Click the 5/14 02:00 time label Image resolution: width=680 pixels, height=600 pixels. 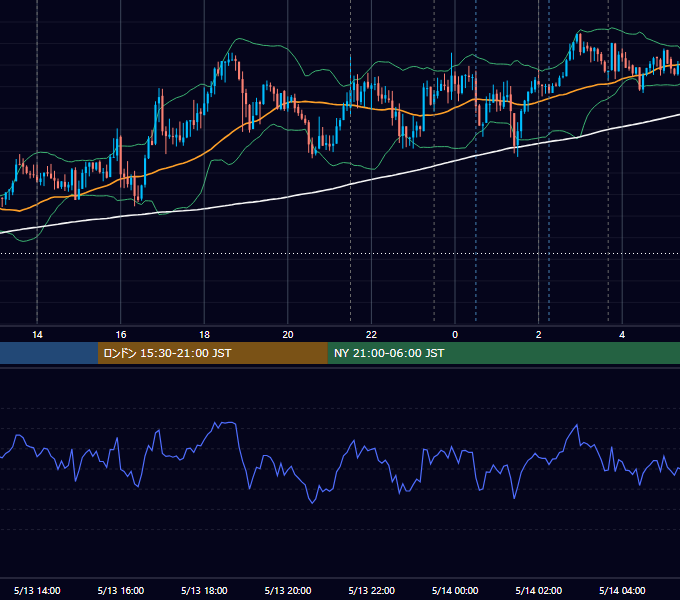(x=539, y=590)
